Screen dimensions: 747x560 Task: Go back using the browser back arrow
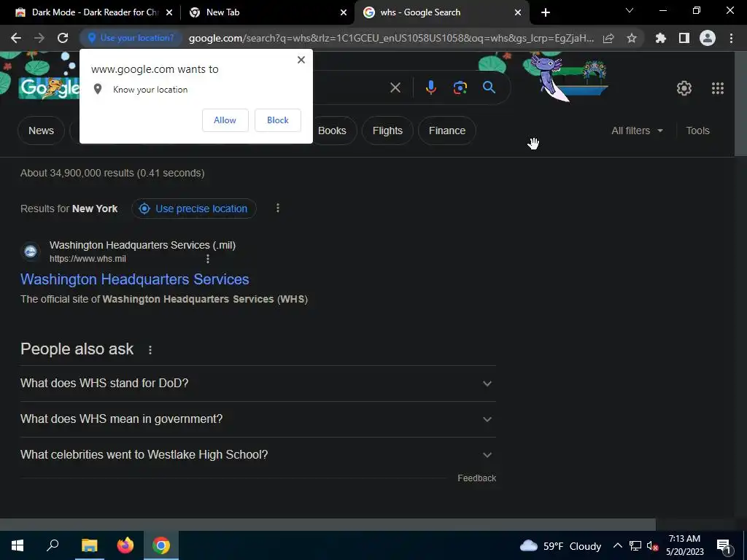pyautogui.click(x=16, y=38)
